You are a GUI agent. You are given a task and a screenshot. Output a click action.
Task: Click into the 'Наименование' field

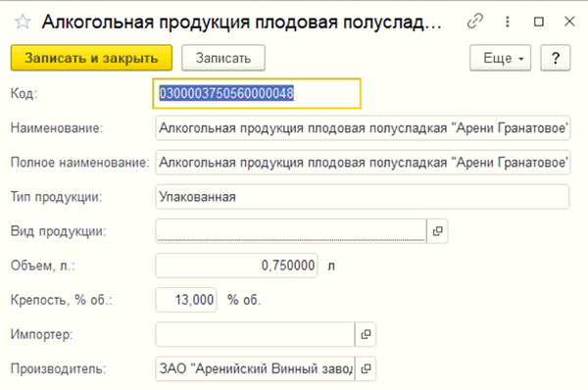tap(363, 128)
